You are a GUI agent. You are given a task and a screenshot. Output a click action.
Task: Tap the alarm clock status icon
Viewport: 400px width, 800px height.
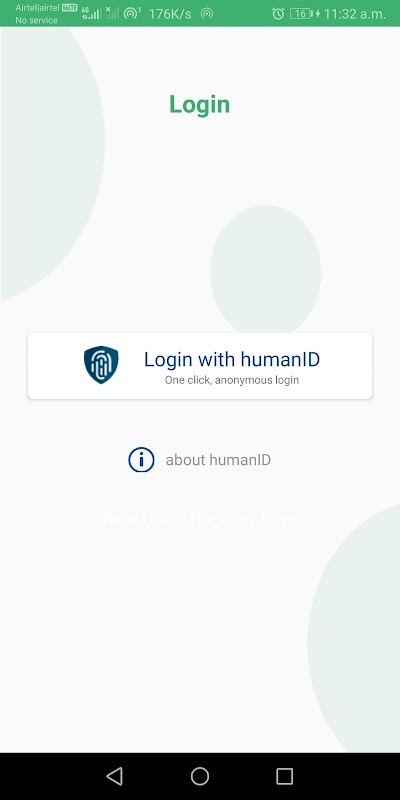pos(278,14)
